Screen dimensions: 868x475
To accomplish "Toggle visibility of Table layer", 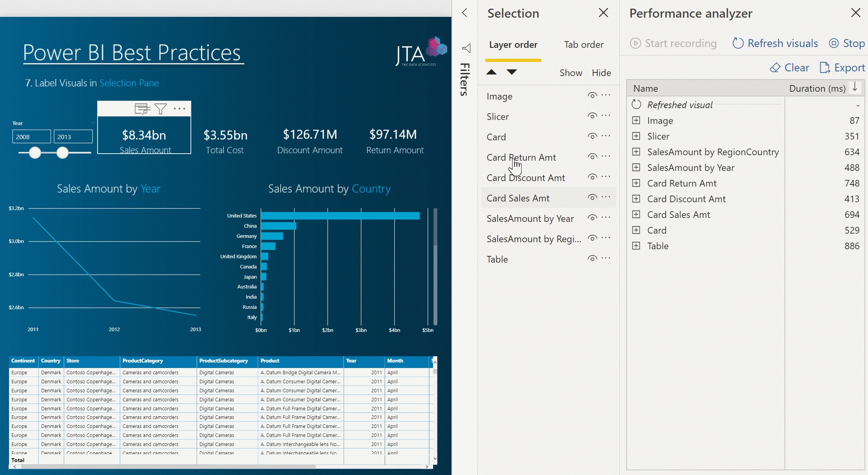I will pos(592,259).
